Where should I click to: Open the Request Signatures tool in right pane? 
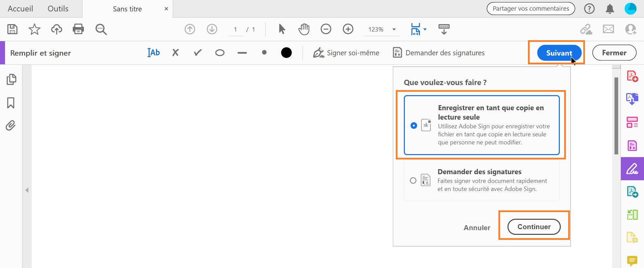click(633, 145)
